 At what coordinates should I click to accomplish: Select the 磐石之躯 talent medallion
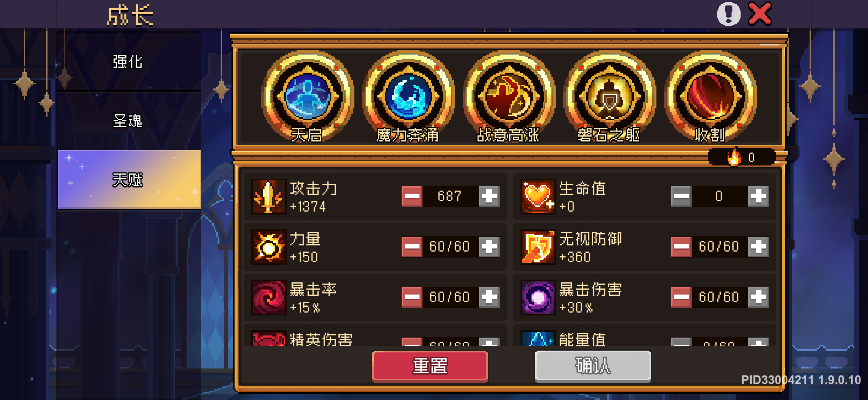[610, 97]
